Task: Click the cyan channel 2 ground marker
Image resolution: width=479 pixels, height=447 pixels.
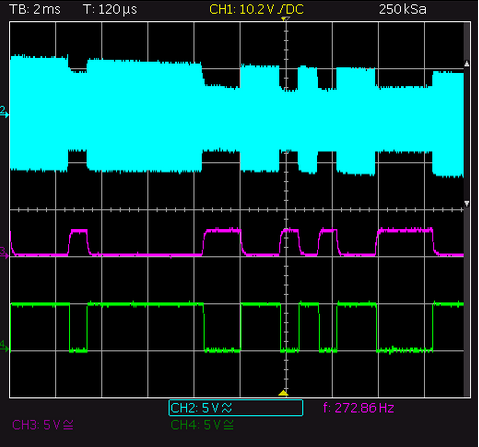Action: 4,112
